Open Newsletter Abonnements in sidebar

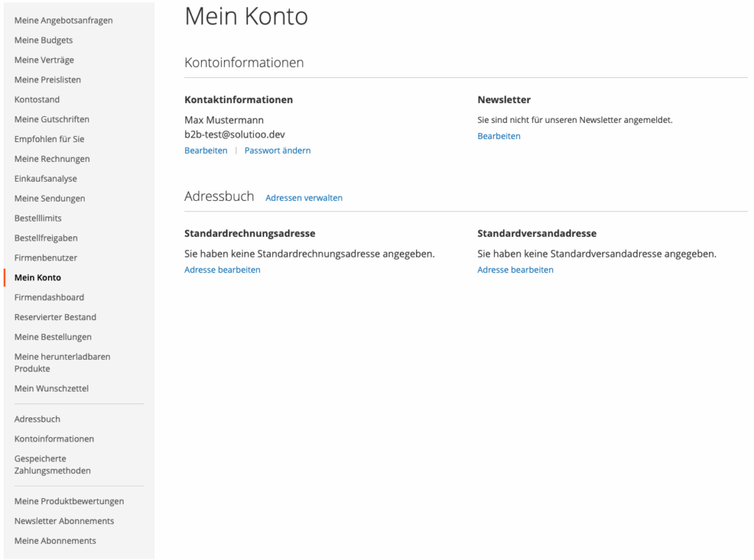64,521
